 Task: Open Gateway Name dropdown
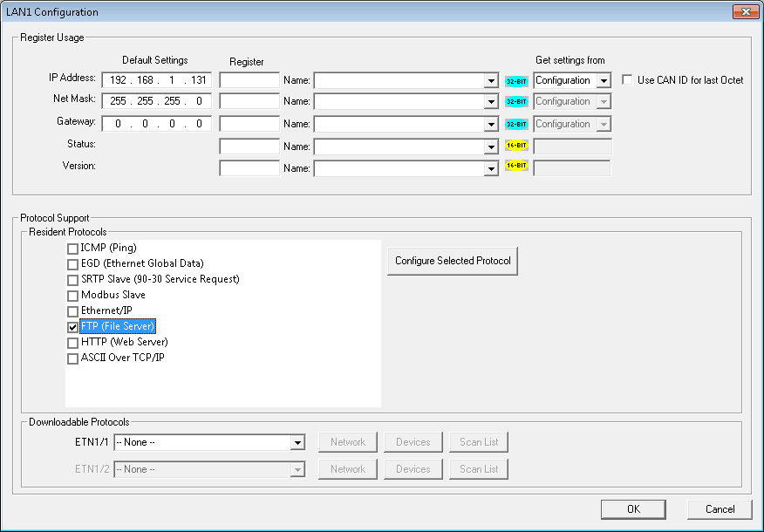tap(491, 124)
